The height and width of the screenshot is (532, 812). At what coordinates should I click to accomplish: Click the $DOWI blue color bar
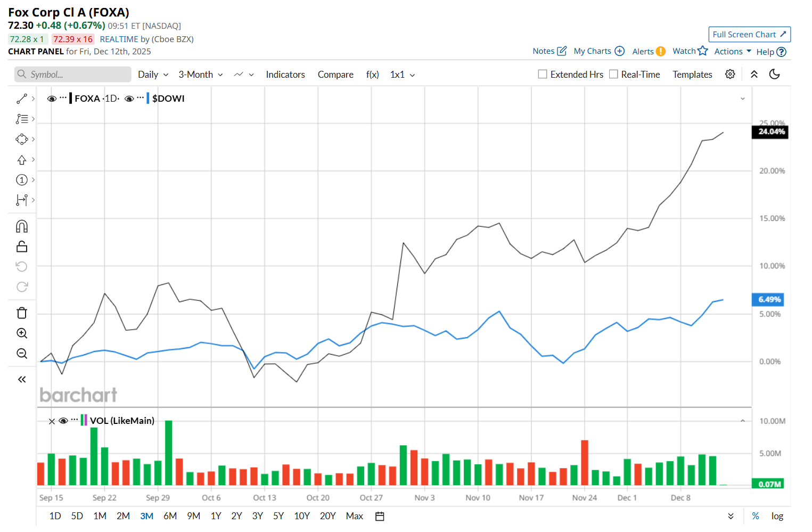(148, 99)
